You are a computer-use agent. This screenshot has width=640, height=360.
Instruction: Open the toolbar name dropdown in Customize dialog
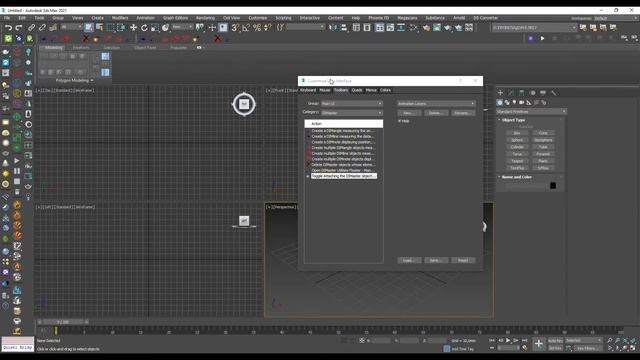(436, 104)
